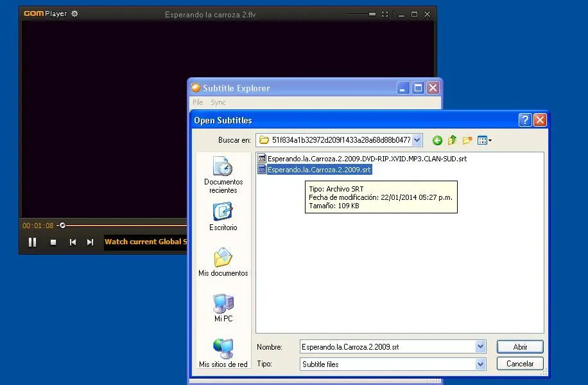The height and width of the screenshot is (385, 588).
Task: Go up one folder level
Action: [452, 140]
